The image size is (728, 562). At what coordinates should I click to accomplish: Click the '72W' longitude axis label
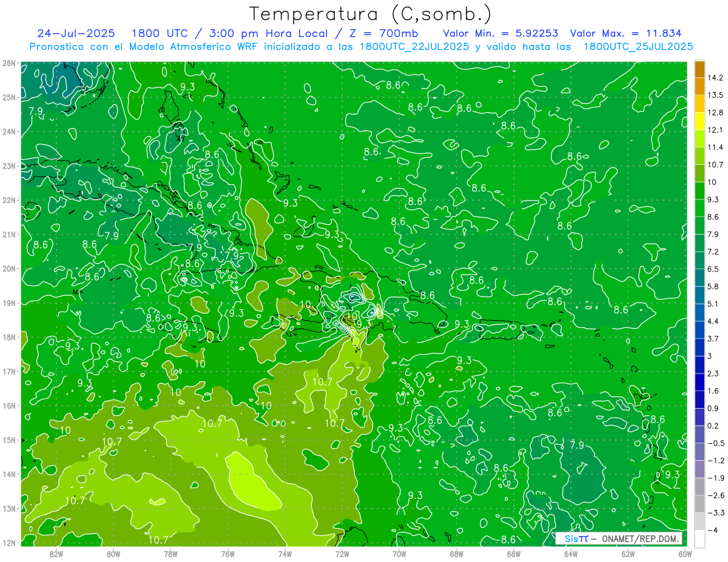[x=342, y=554]
